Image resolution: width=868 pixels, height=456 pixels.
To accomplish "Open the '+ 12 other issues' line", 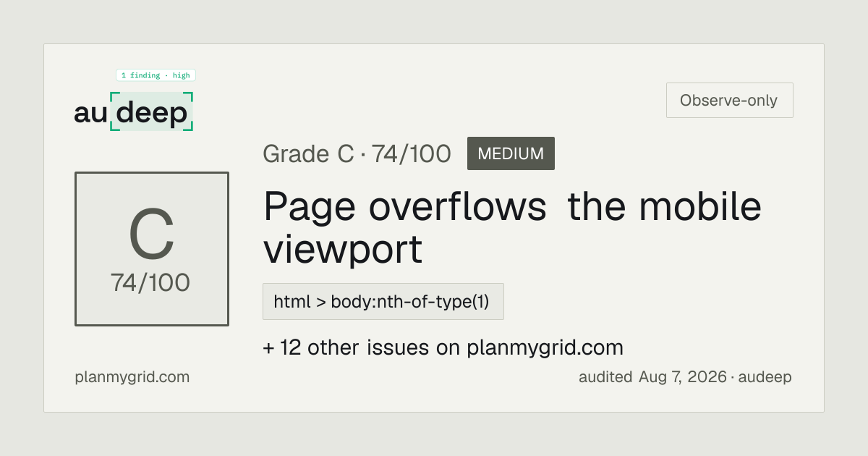I will point(443,347).
